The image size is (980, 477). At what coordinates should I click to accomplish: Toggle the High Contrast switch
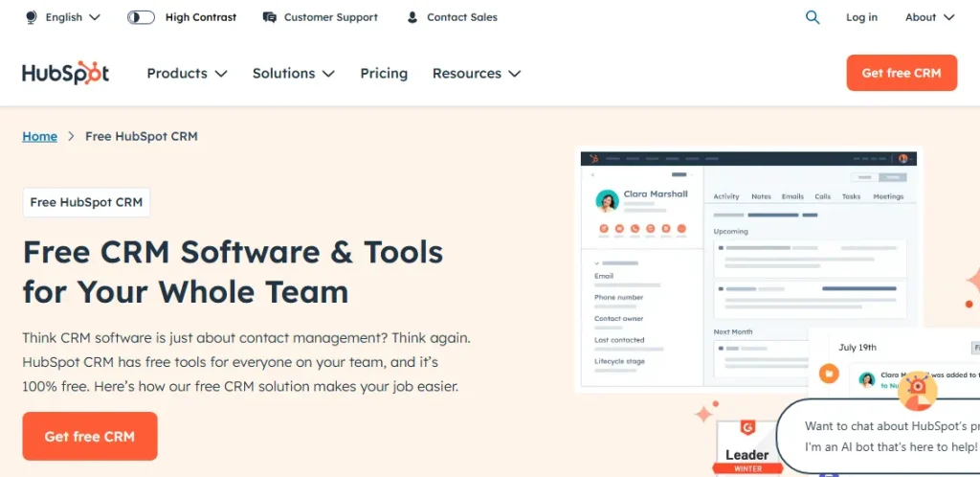141,17
